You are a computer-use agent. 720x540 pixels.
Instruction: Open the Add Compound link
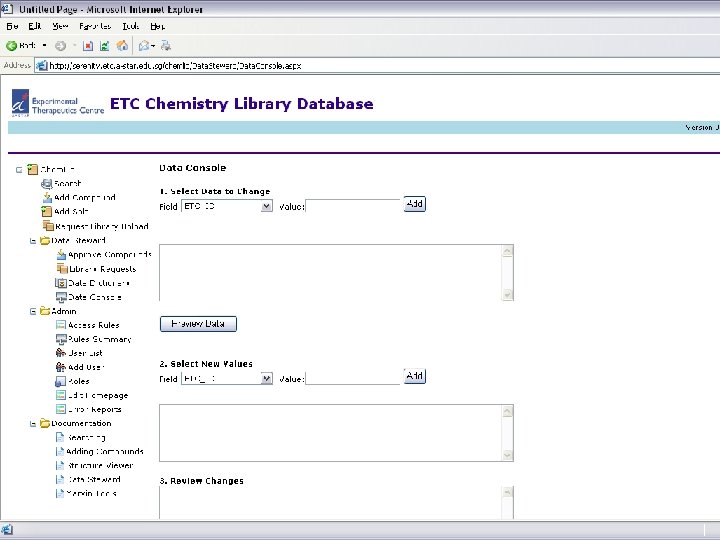[x=85, y=197]
